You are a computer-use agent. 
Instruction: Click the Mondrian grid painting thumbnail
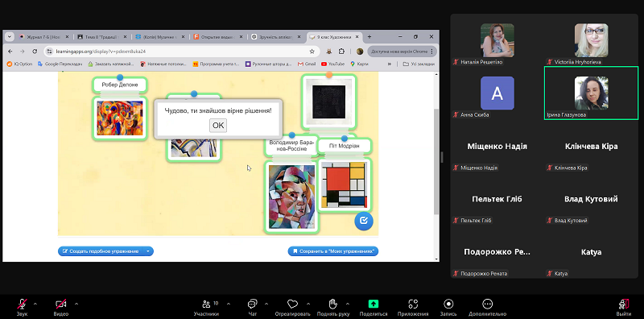pyautogui.click(x=344, y=185)
